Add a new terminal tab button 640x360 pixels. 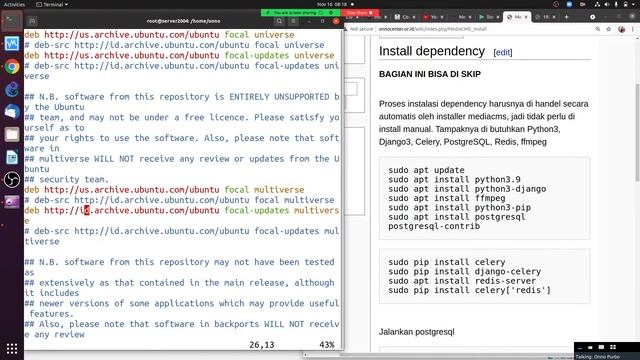click(x=32, y=21)
